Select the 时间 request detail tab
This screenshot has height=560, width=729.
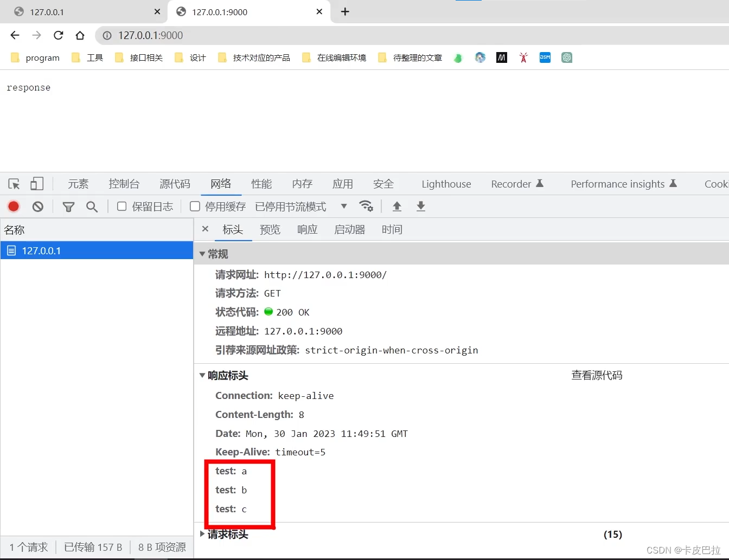tap(392, 229)
